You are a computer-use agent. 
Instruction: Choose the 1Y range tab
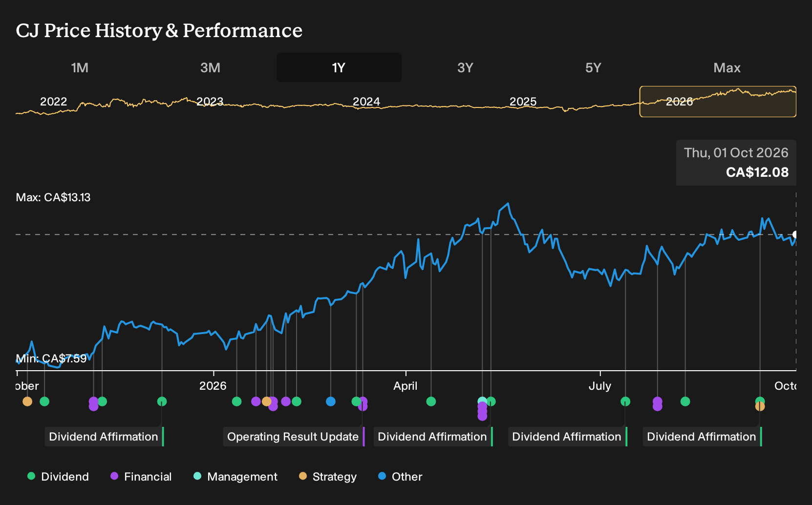pos(339,67)
